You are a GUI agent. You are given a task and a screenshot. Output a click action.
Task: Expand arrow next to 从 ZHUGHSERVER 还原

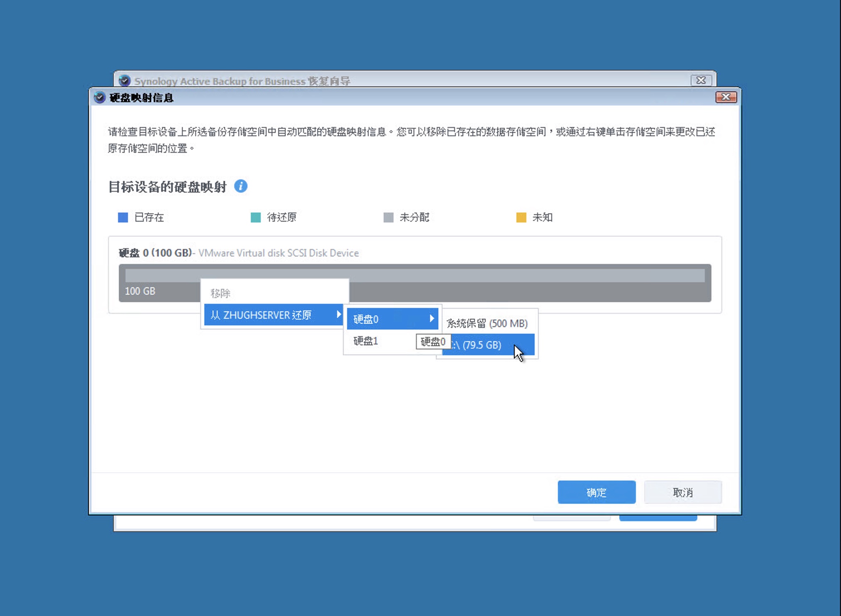339,315
